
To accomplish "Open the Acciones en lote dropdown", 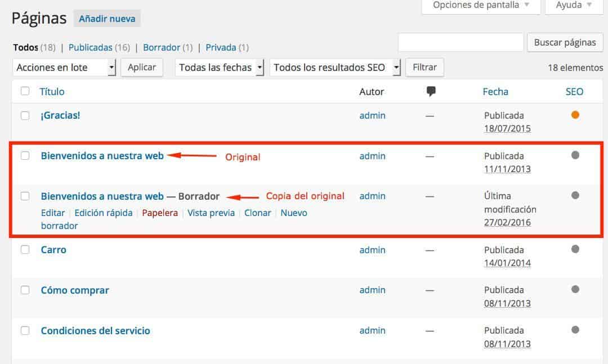I will click(x=64, y=68).
